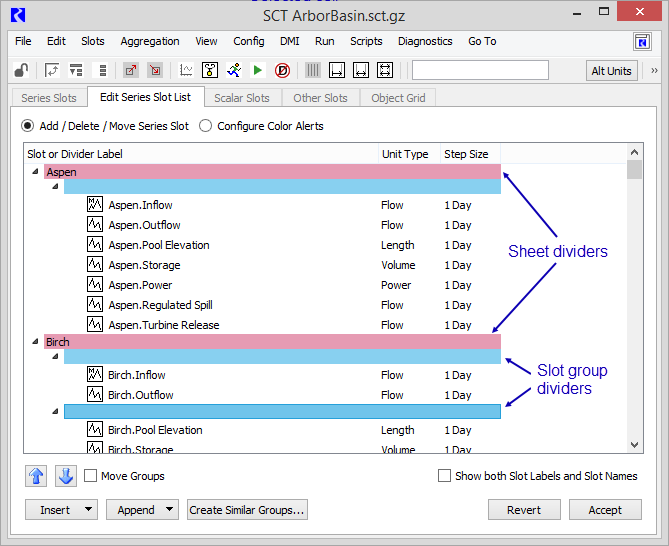Enable the Move Groups checkbox
669x546 pixels.
pyautogui.click(x=91, y=476)
